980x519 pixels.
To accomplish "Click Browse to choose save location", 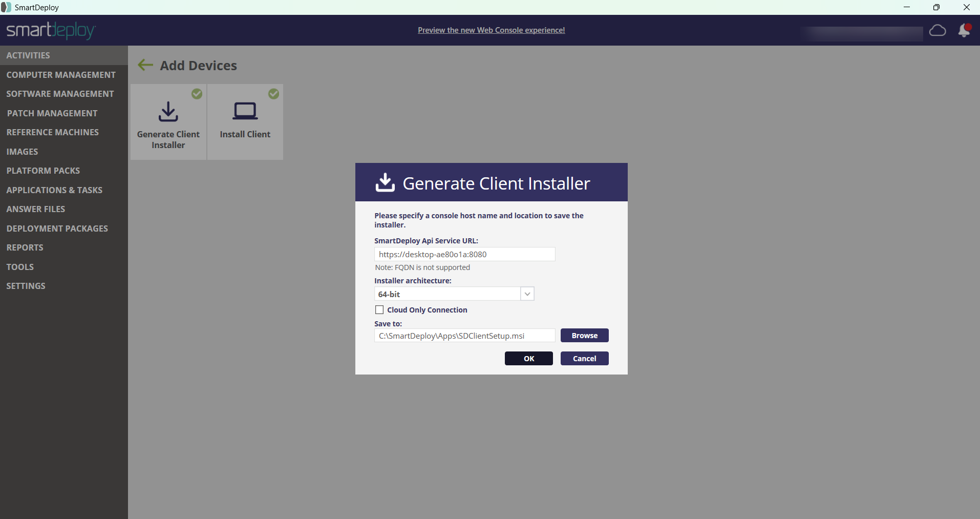I will (584, 336).
